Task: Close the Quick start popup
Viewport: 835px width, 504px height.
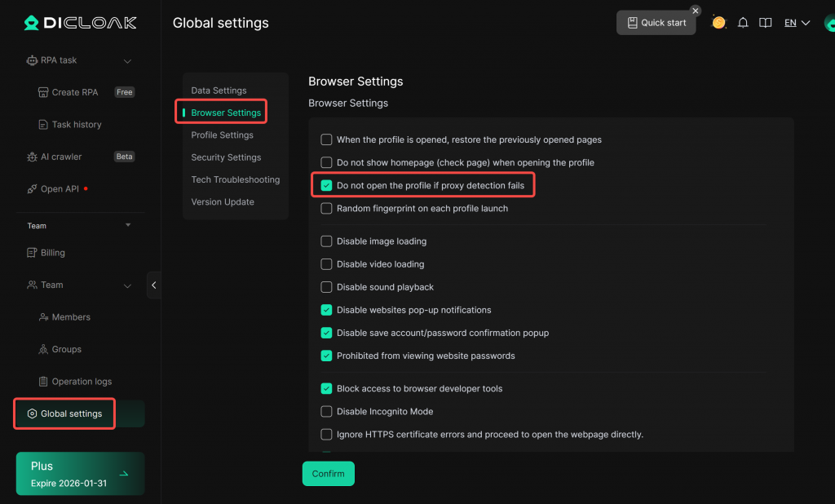Action: (696, 11)
